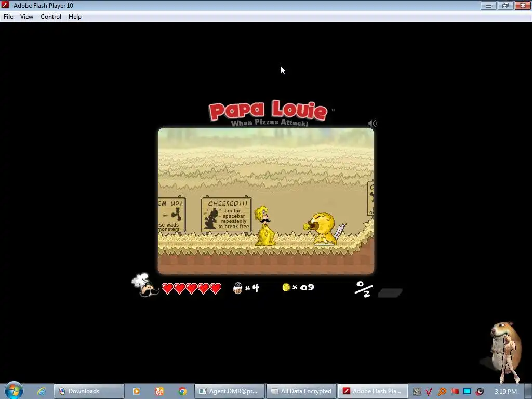This screenshot has height=399, width=532.
Task: Open the UC Browser taskbar icon
Action: 159,391
